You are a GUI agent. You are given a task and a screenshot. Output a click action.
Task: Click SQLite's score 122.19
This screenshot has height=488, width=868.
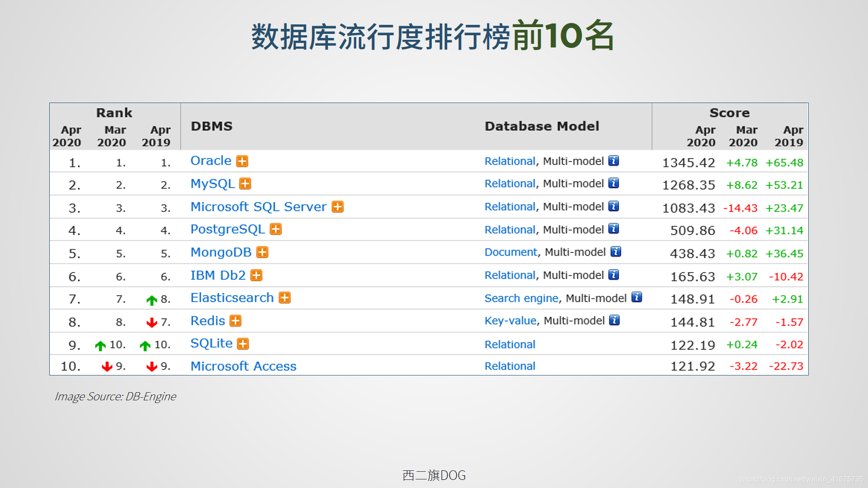(693, 346)
